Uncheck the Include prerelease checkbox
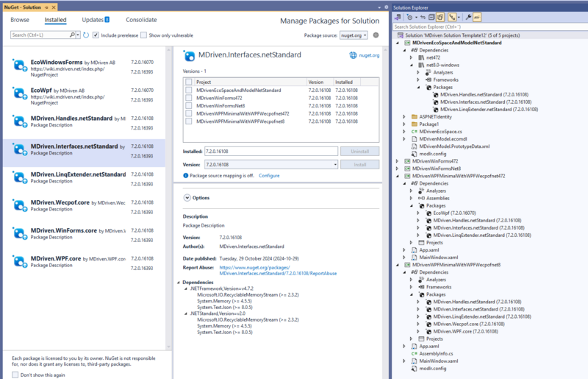This screenshot has width=588, height=379. pyautogui.click(x=96, y=35)
